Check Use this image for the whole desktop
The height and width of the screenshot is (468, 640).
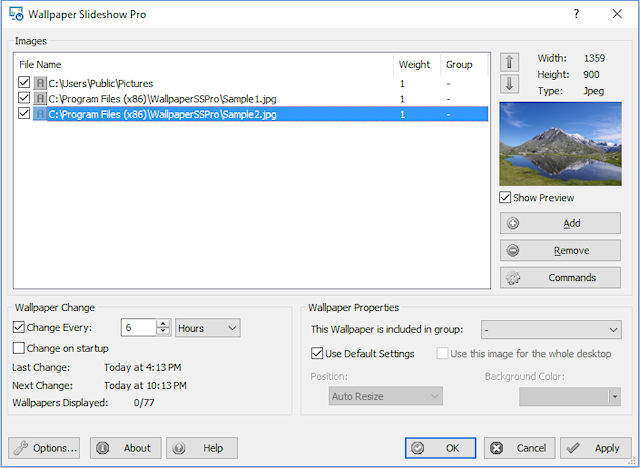(442, 353)
